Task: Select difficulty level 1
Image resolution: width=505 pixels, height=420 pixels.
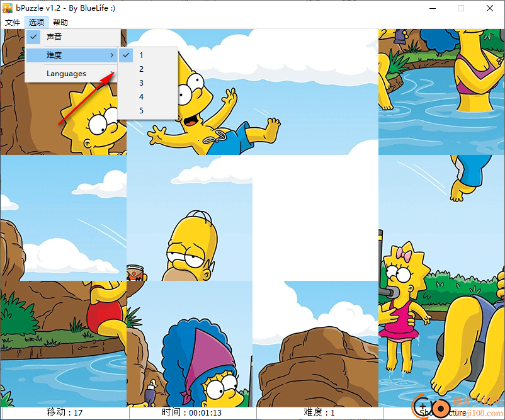Action: [x=148, y=55]
